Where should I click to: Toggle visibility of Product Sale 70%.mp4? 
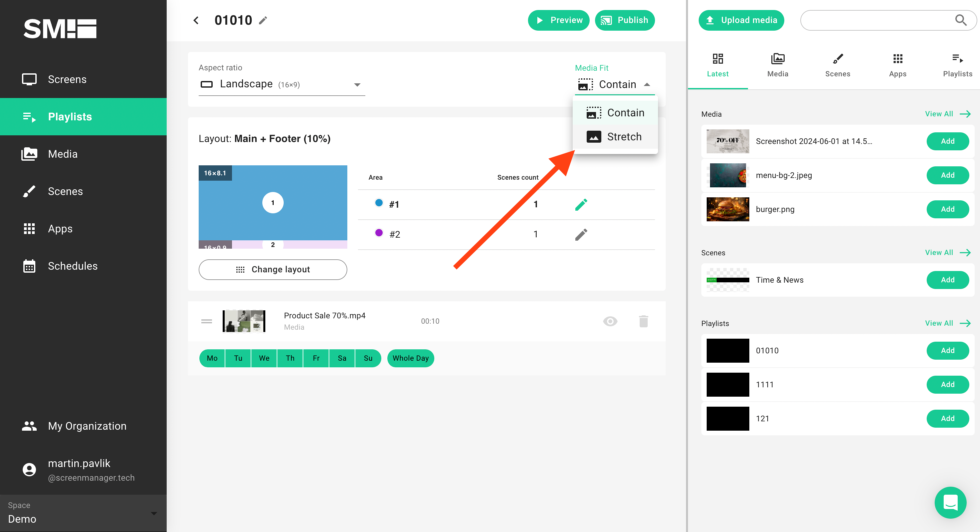coord(609,320)
